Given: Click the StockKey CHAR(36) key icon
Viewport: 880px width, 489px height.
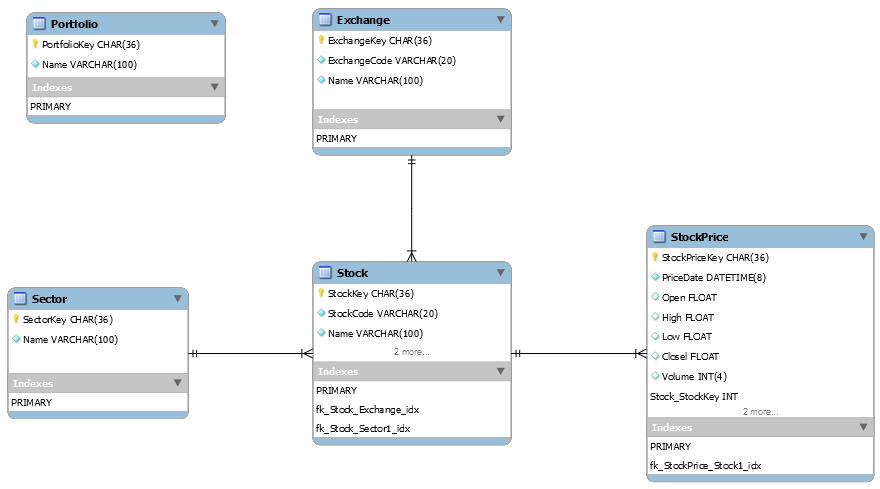Looking at the screenshot, I should [321, 293].
